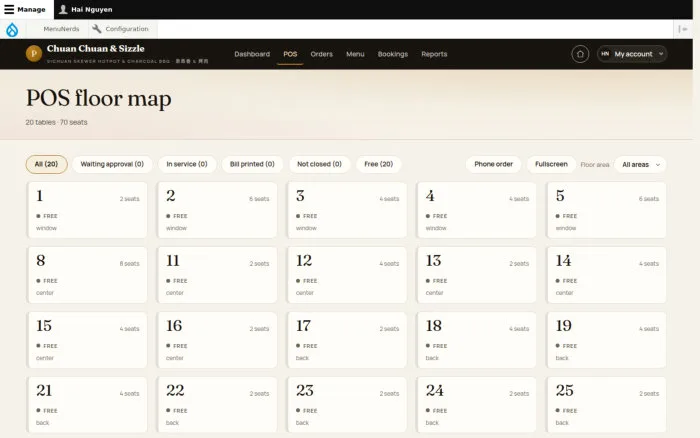
Task: Open table 19 card
Action: click(x=606, y=340)
